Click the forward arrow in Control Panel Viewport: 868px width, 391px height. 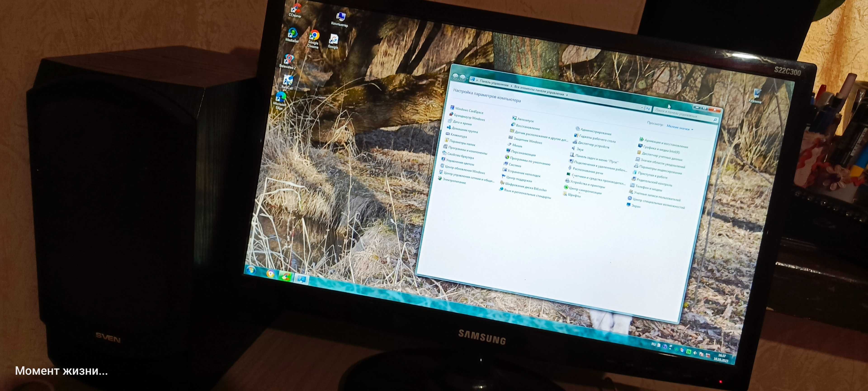pyautogui.click(x=463, y=78)
